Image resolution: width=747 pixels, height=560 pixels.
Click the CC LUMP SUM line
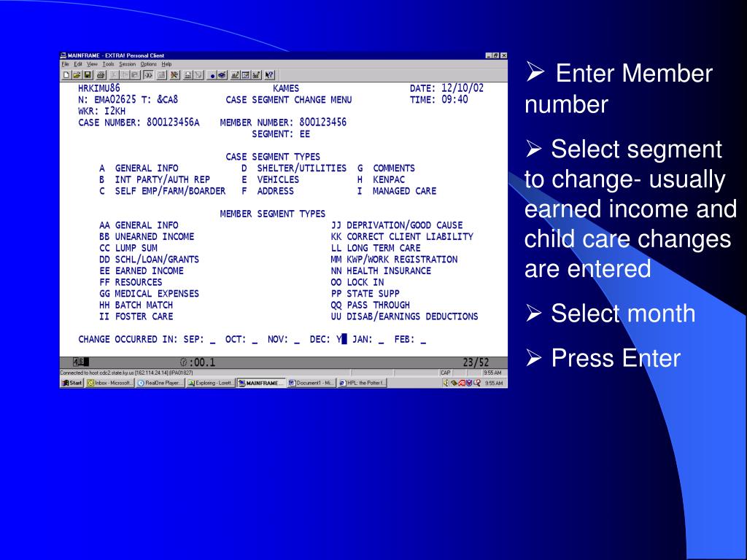[x=128, y=248]
